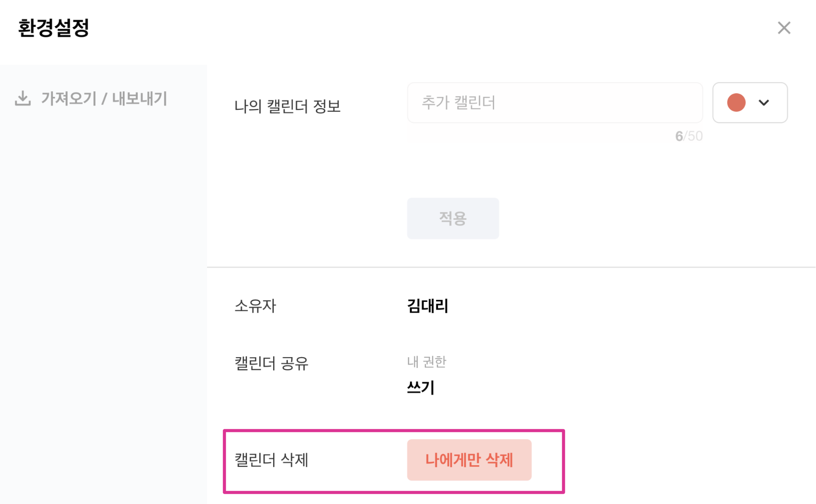The height and width of the screenshot is (504, 816).
Task: Expand the color picker chevron arrow
Action: [x=764, y=103]
